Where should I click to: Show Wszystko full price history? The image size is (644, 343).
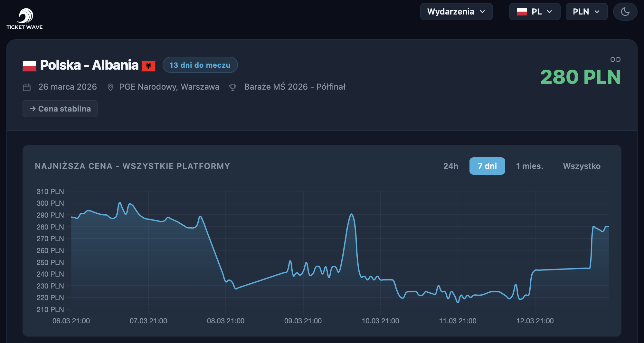point(582,166)
